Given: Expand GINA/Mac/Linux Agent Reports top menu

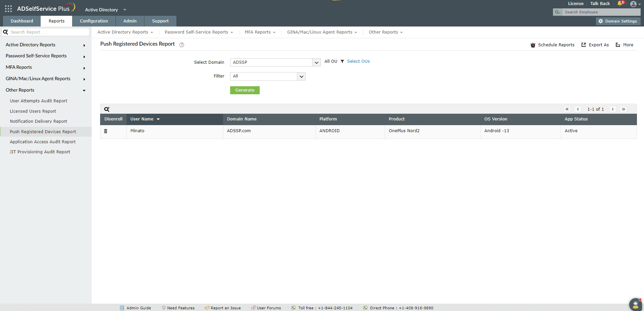Looking at the screenshot, I should point(322,32).
